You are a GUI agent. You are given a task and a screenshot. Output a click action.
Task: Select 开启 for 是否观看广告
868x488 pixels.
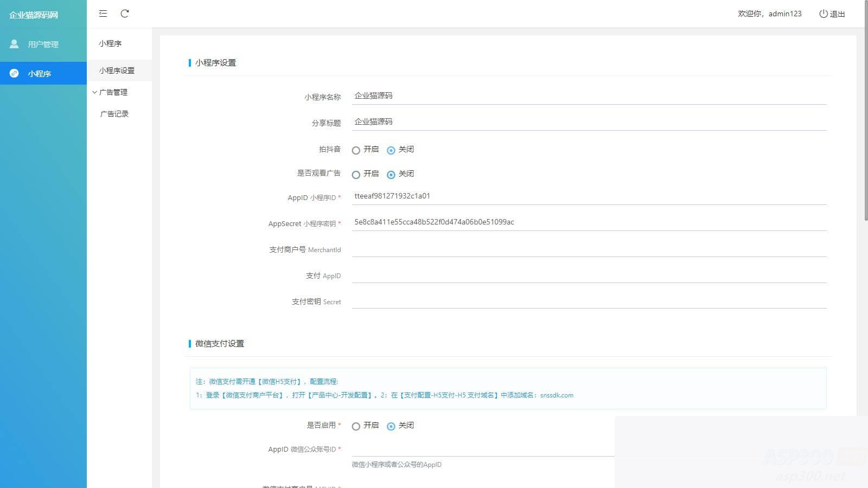pos(356,174)
